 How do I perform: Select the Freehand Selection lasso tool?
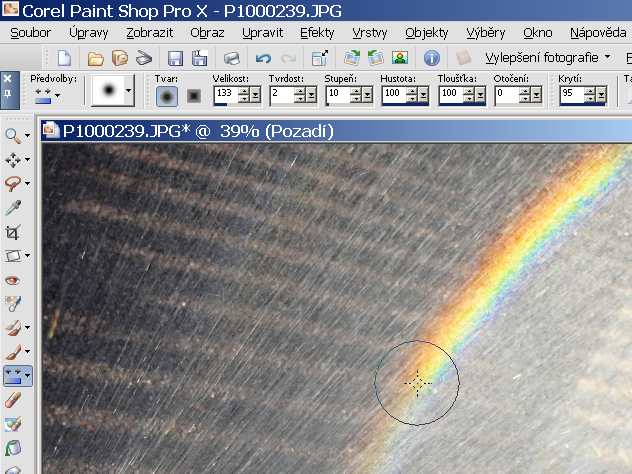pyautogui.click(x=13, y=183)
